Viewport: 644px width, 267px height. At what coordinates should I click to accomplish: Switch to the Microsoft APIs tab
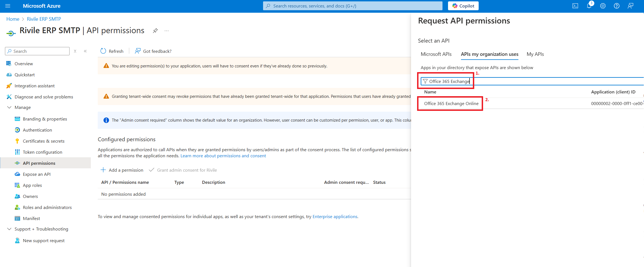436,54
